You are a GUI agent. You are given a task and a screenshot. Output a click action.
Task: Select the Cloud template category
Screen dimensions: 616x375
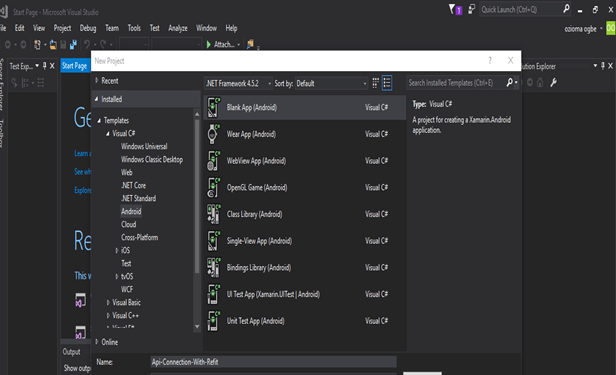point(128,224)
